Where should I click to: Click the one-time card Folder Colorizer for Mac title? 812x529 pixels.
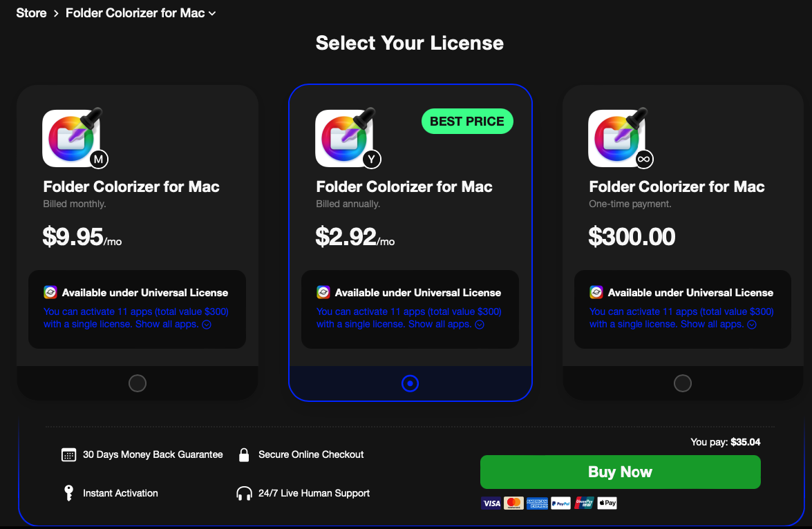click(x=677, y=187)
